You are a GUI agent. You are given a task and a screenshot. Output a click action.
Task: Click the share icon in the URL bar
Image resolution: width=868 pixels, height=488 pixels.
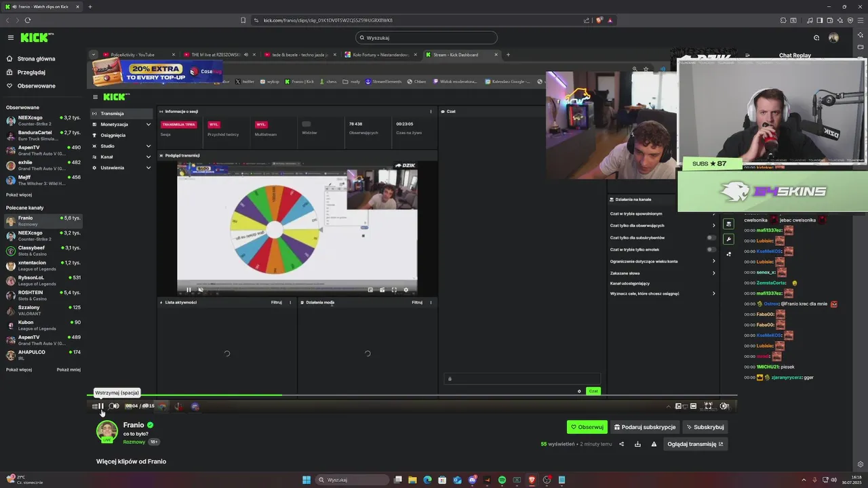[x=587, y=20]
